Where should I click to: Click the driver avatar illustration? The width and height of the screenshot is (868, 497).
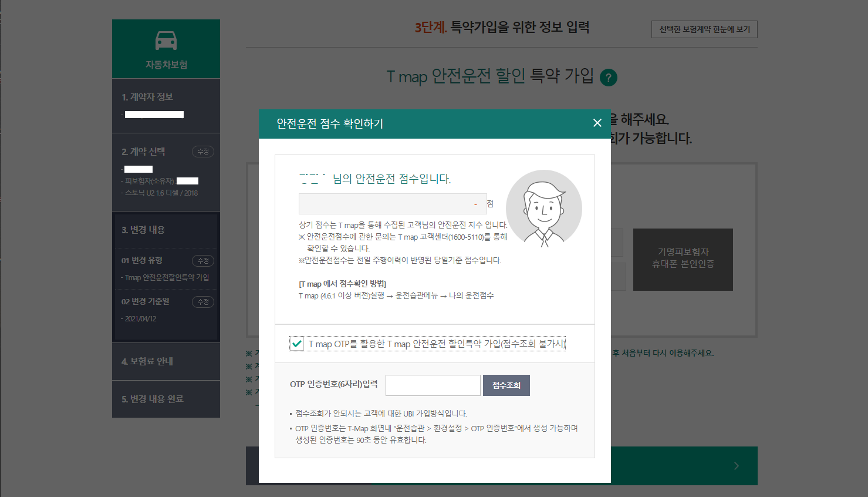[544, 208]
